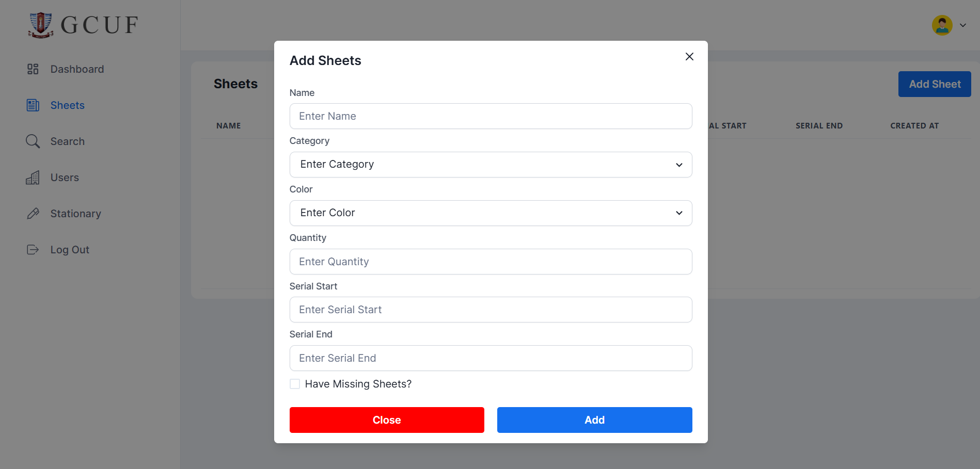The height and width of the screenshot is (469, 980).
Task: Click the user avatar icon
Action: coord(942,25)
